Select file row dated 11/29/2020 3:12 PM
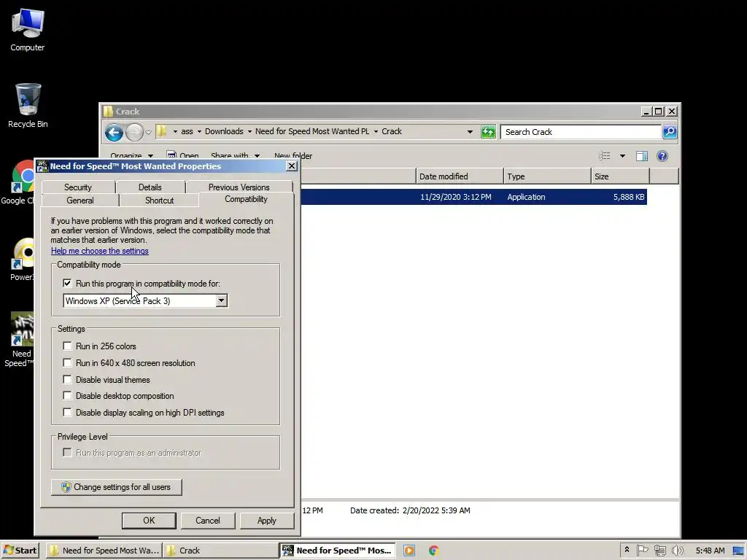The width and height of the screenshot is (747, 560). coord(473,197)
